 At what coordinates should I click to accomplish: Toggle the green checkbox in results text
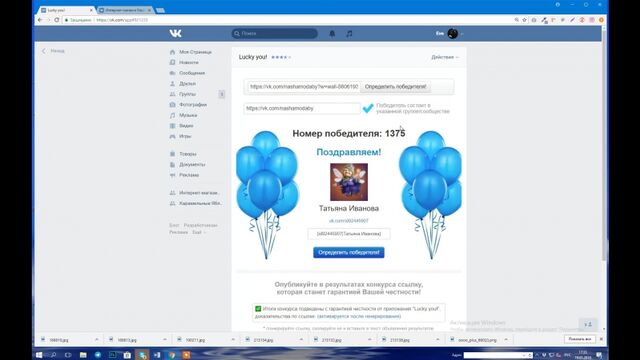pos(258,309)
